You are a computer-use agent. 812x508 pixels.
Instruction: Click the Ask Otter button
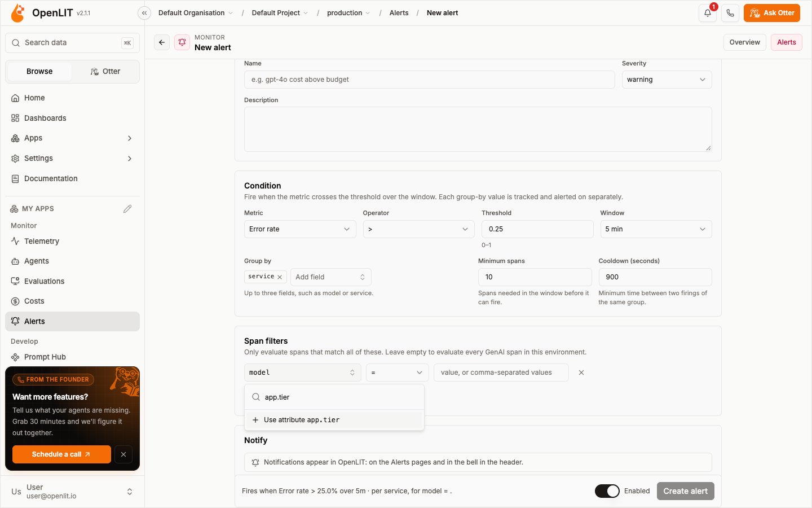pos(772,13)
